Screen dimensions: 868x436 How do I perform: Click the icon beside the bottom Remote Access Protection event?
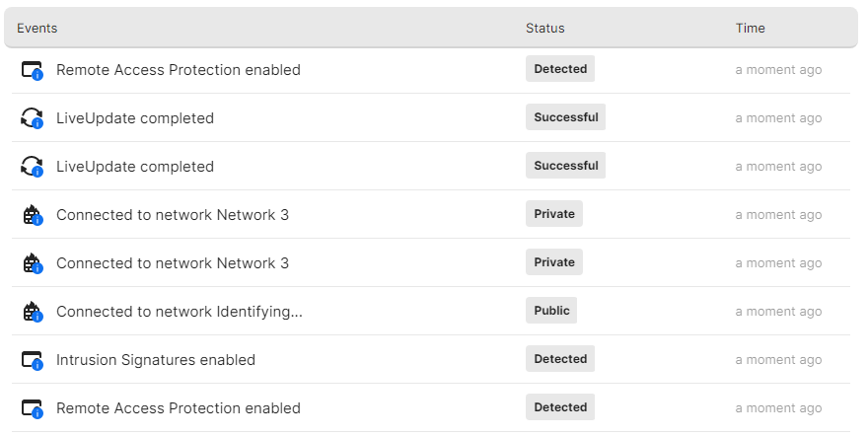click(x=33, y=408)
